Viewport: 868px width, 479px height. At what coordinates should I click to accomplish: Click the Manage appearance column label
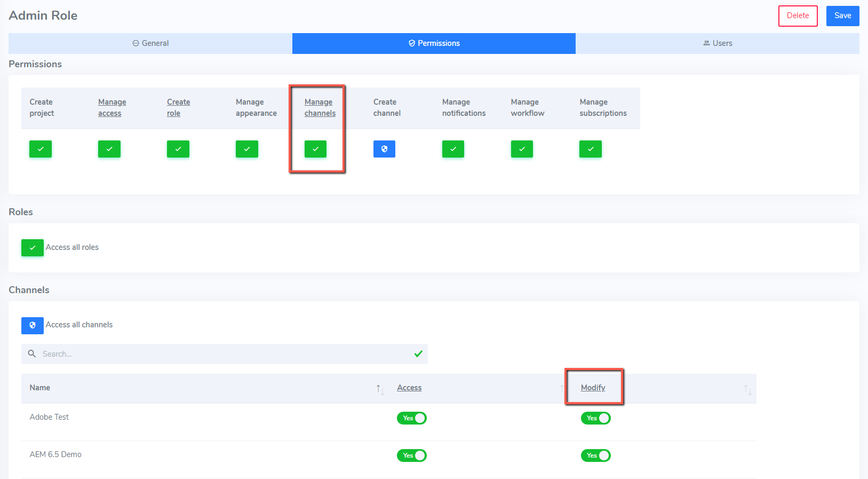coord(256,107)
